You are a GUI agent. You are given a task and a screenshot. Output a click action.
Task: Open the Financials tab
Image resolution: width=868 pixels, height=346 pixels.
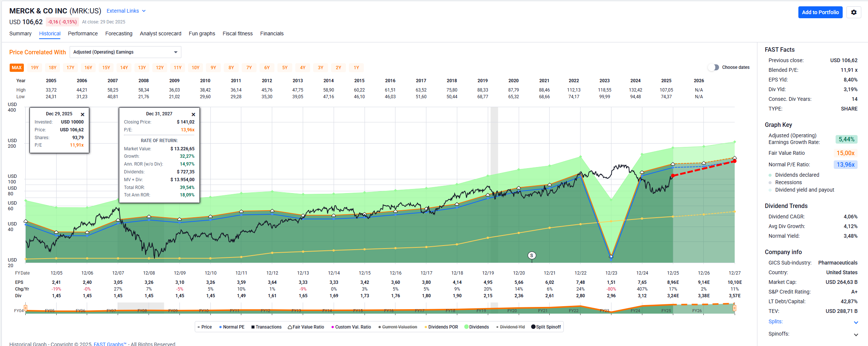click(x=272, y=33)
